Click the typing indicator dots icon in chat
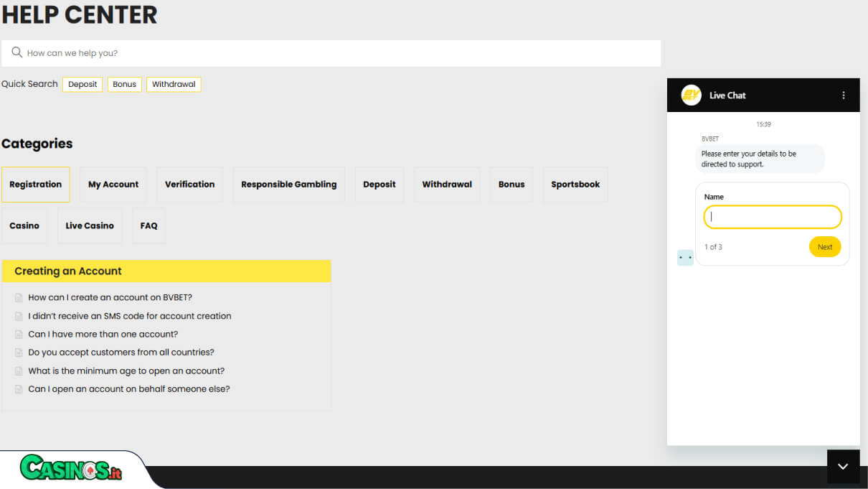Image resolution: width=868 pixels, height=489 pixels. coord(686,257)
